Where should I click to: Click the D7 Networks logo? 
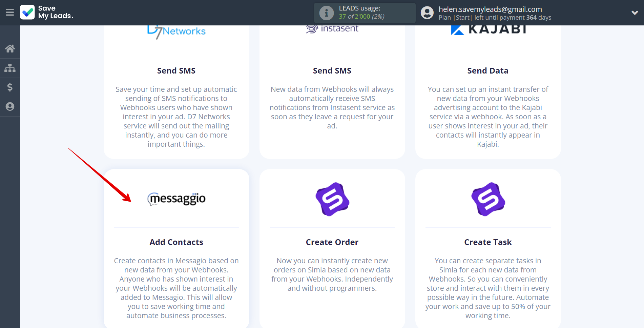tap(176, 32)
